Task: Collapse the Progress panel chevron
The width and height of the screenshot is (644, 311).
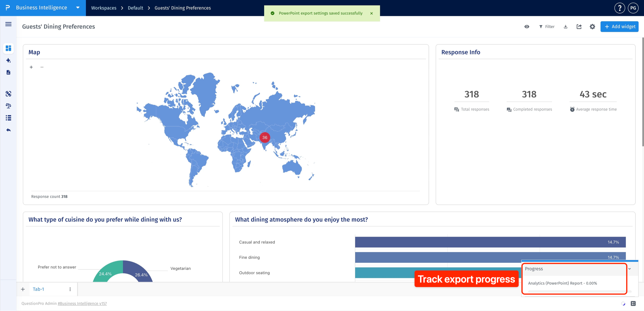Action: tap(630, 269)
